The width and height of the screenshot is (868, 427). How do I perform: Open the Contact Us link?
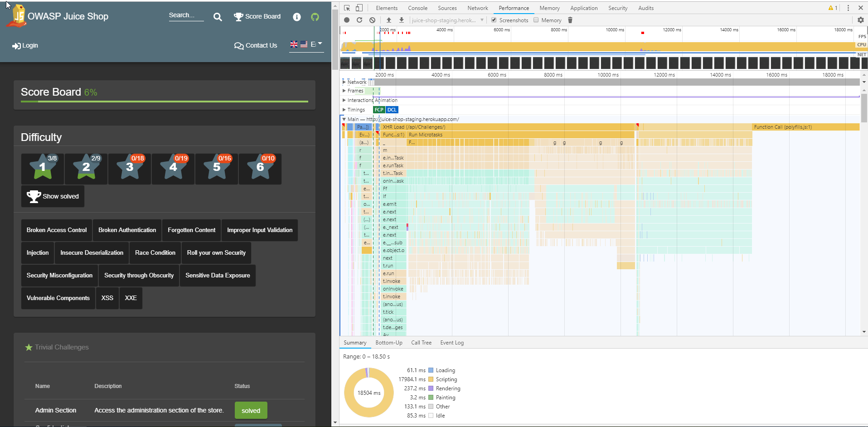pyautogui.click(x=256, y=45)
